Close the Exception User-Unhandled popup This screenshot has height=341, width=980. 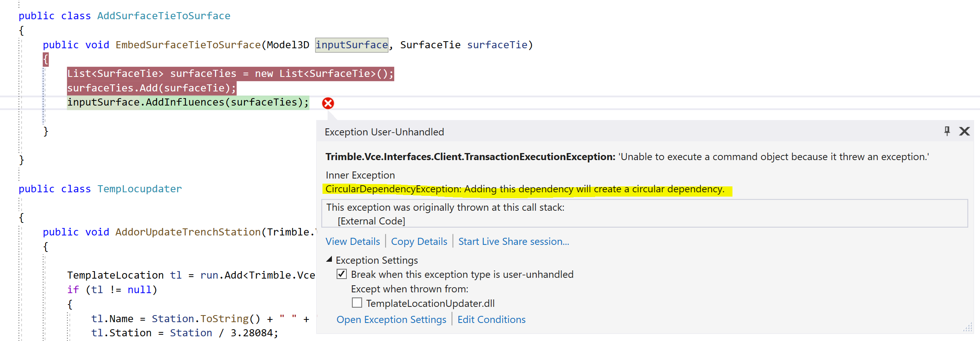964,131
